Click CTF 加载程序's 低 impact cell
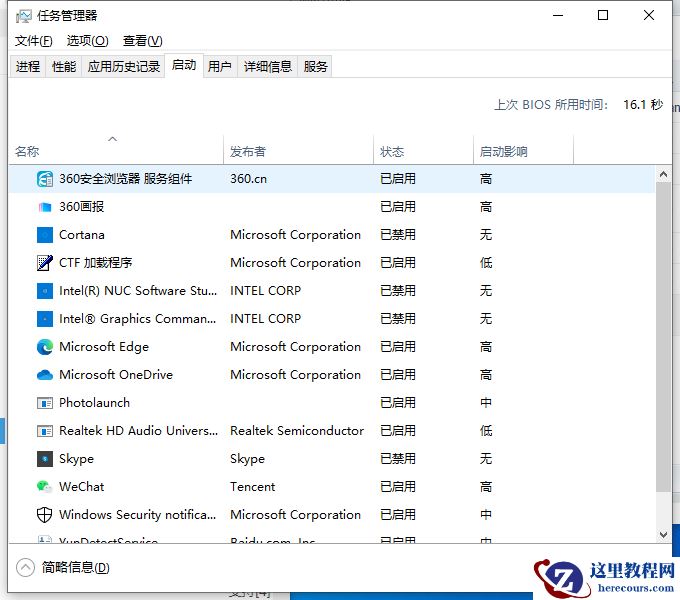This screenshot has height=600, width=680. [x=486, y=263]
